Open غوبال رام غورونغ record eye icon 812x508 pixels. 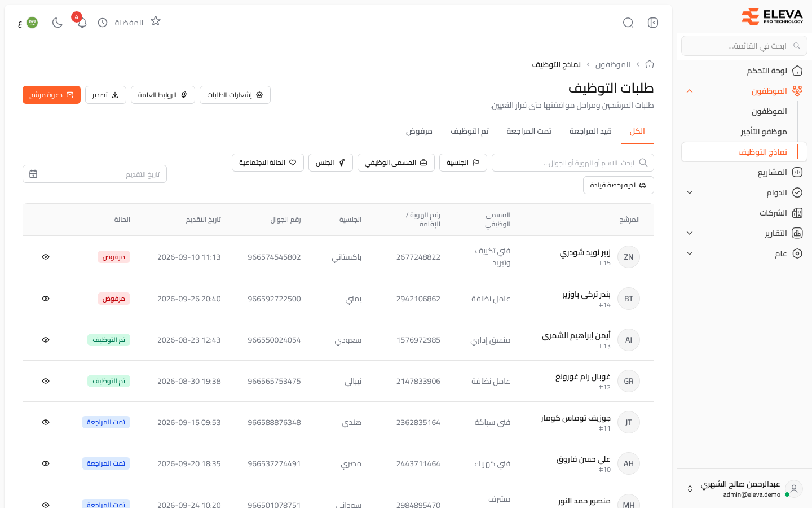(x=46, y=381)
